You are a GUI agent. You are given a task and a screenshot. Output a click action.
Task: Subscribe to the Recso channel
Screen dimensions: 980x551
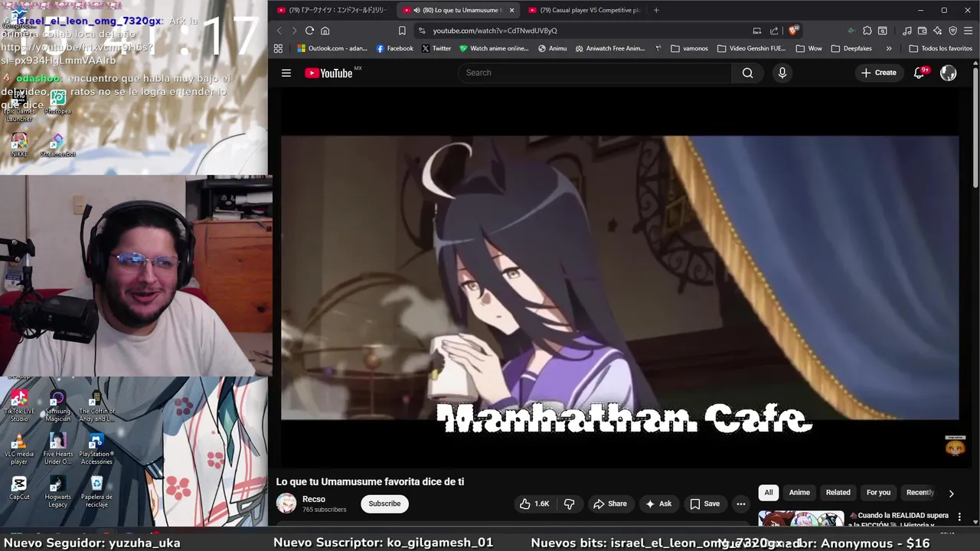point(384,504)
